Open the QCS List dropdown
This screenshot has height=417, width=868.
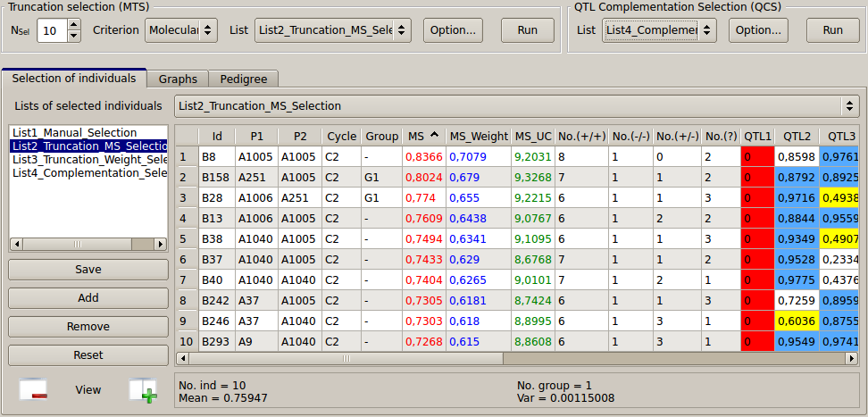[x=659, y=30]
